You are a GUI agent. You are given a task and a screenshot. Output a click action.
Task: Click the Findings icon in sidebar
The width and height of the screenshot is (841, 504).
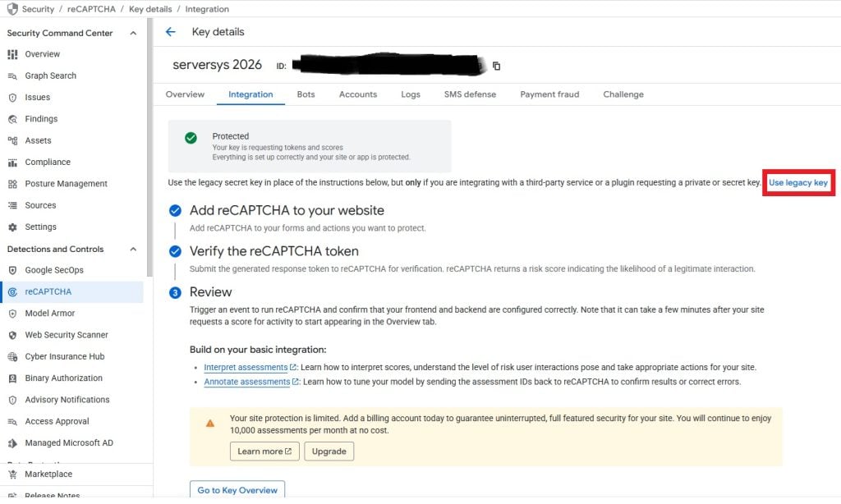12,119
